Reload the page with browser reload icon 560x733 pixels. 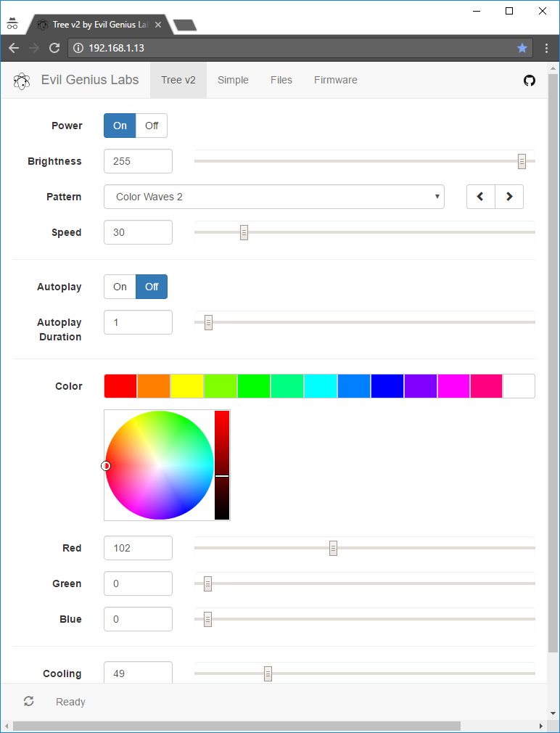tap(54, 48)
